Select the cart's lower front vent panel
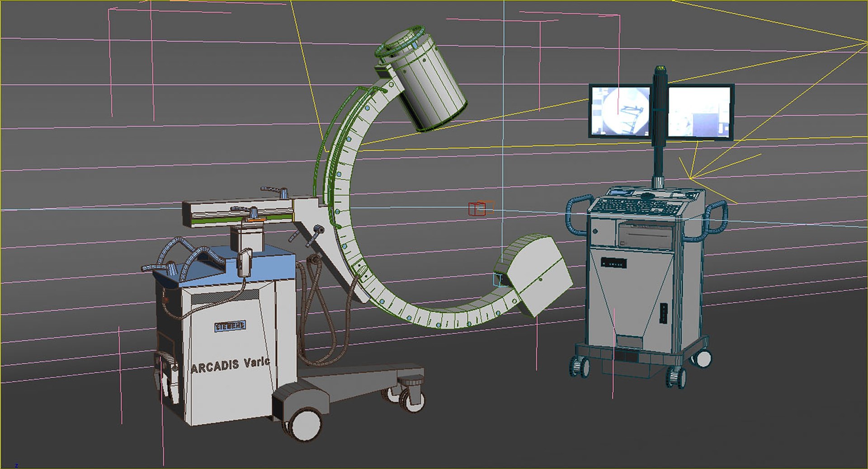 pyautogui.click(x=626, y=357)
